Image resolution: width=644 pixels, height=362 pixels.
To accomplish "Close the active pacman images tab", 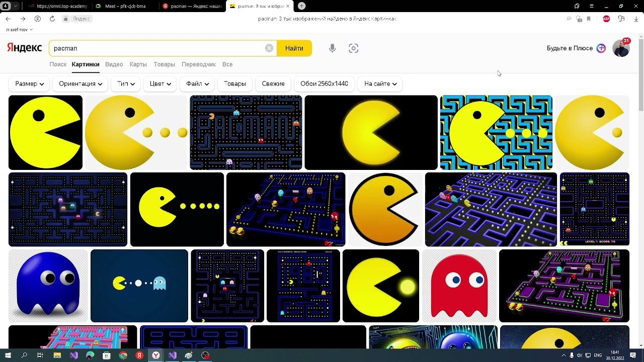I will (x=287, y=6).
